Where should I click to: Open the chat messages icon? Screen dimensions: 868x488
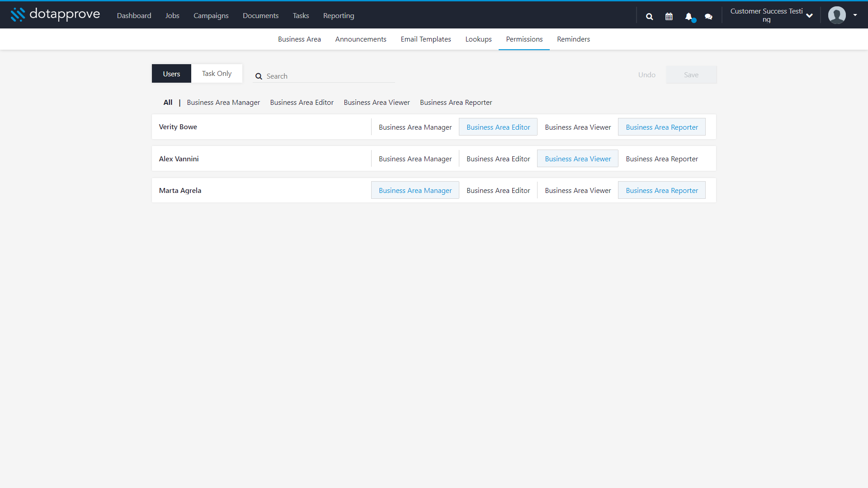pyautogui.click(x=708, y=17)
